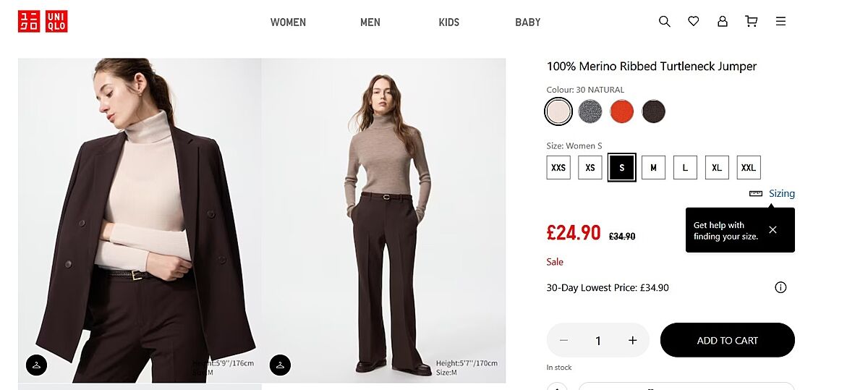
Task: Increase quantity with the plus button
Action: pyautogui.click(x=633, y=341)
